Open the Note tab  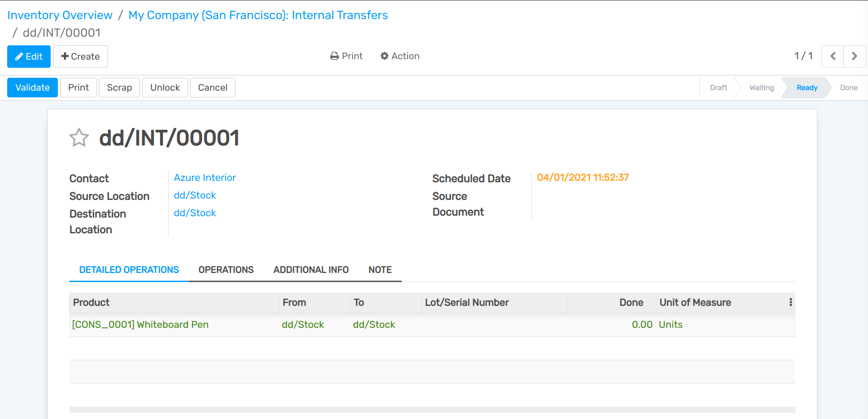coord(380,270)
